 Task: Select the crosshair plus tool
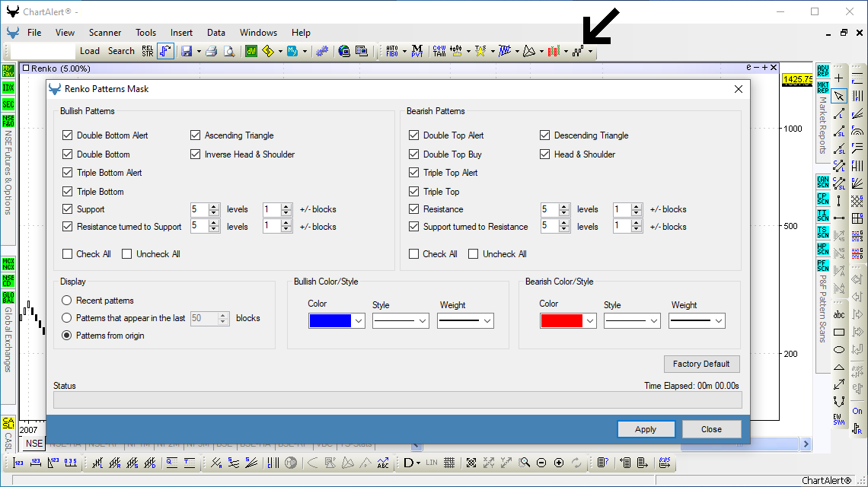pos(839,78)
